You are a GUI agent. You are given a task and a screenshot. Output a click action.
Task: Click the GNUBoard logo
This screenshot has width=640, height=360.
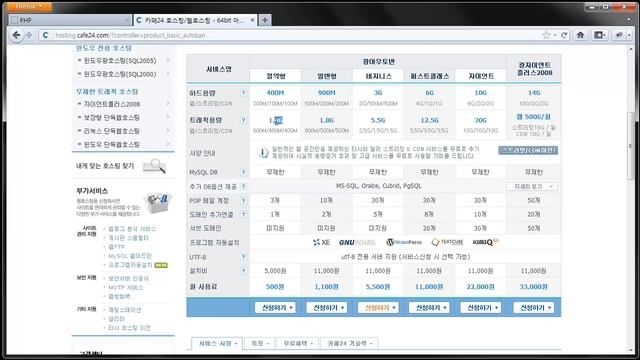click(x=357, y=242)
